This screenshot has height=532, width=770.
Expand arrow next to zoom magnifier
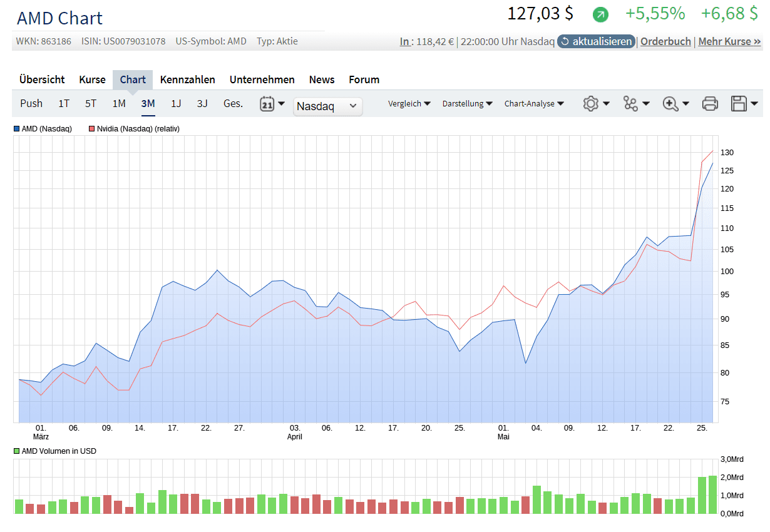(686, 104)
